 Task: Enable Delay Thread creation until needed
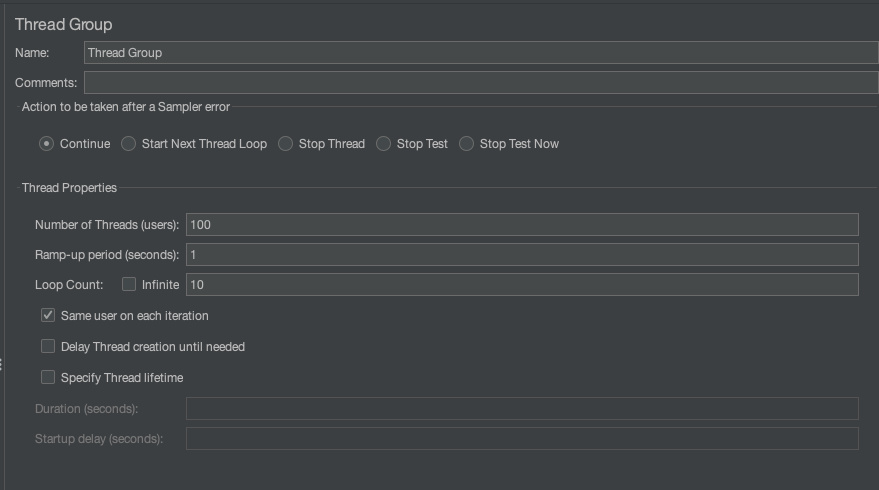click(48, 347)
